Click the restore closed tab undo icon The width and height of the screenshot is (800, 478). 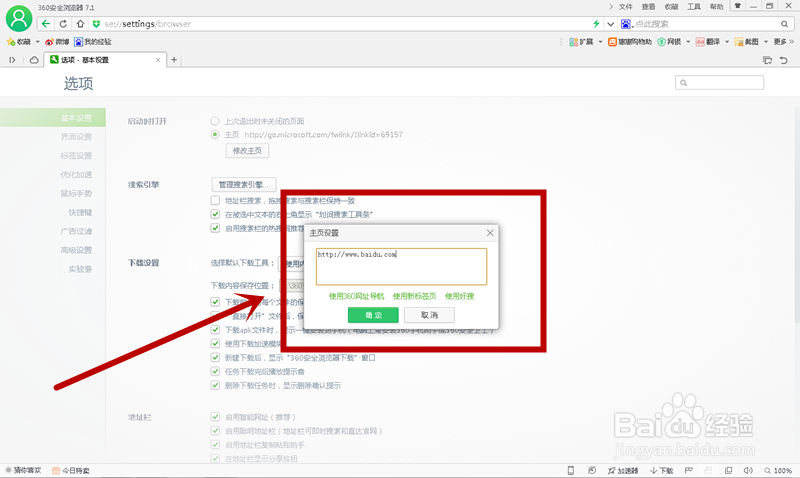point(784,60)
